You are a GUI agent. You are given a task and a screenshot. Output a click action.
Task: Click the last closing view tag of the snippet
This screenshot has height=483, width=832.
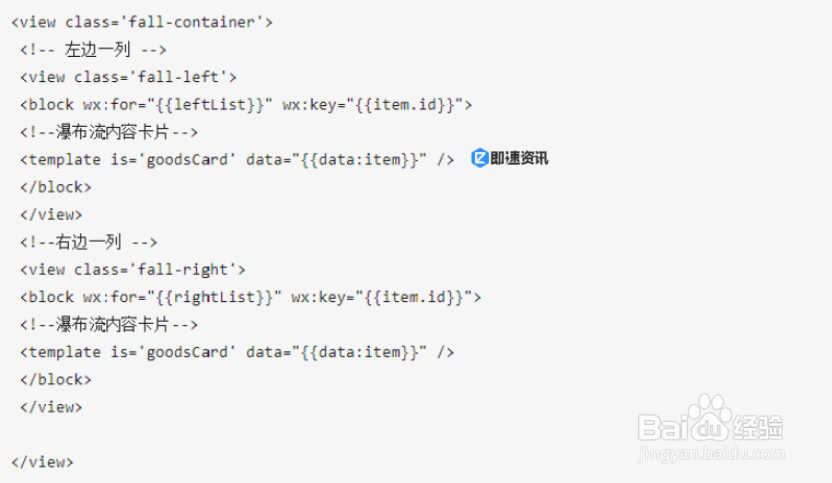coord(41,462)
